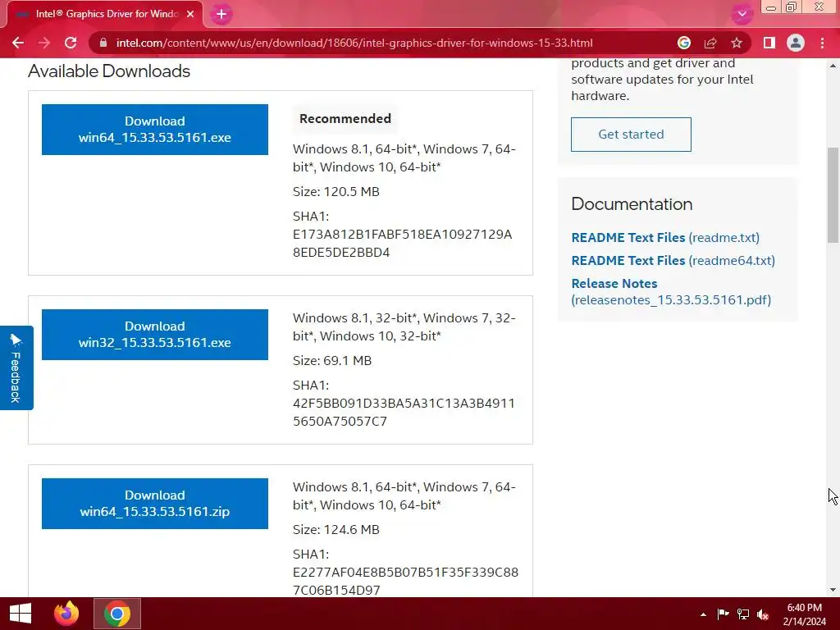Bookmark this tab with star icon
This screenshot has width=840, height=630.
click(x=737, y=43)
